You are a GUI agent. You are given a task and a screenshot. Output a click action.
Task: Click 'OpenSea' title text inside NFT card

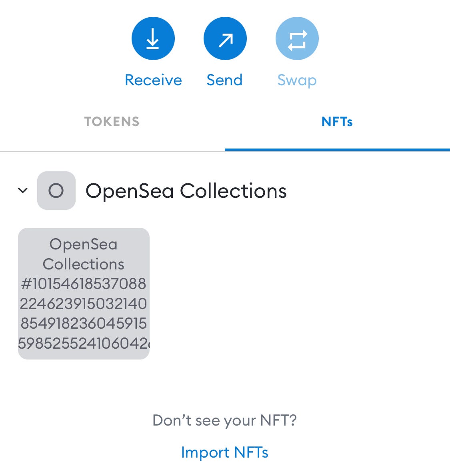83,244
